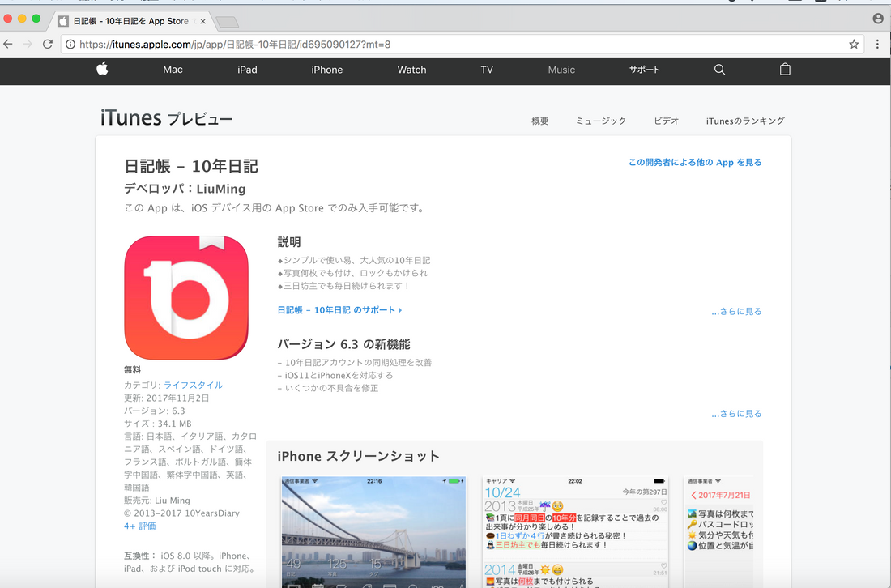Bookmark this page with the star icon
Viewport: 891px width, 588px height.
(854, 44)
